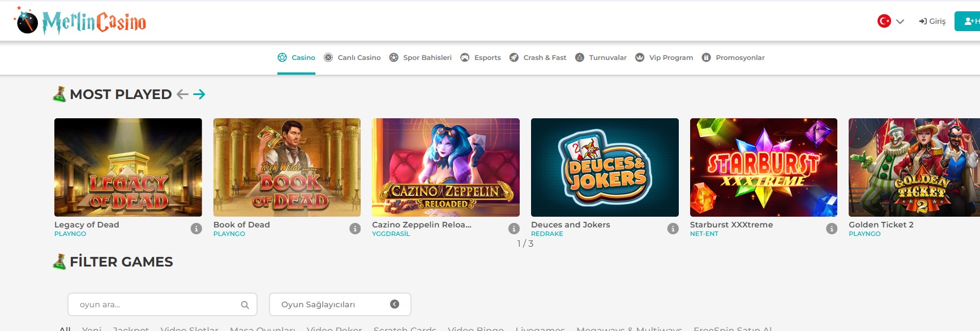Show info for Book of Dead

pos(355,229)
